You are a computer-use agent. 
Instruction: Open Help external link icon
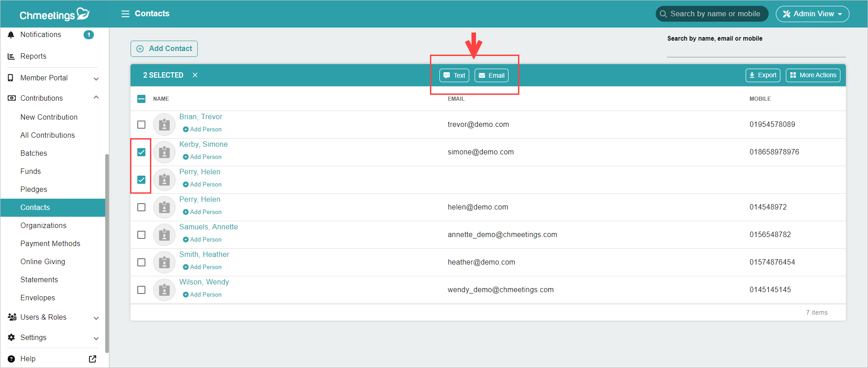click(x=93, y=359)
